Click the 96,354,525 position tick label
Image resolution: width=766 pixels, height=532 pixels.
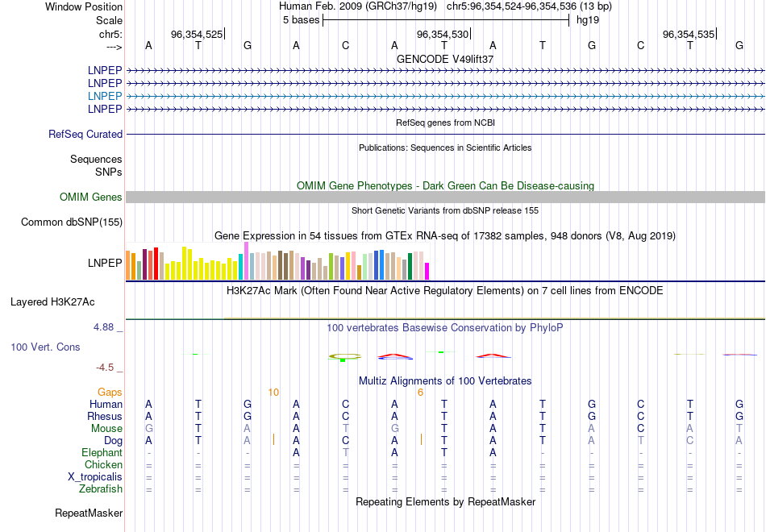point(197,34)
